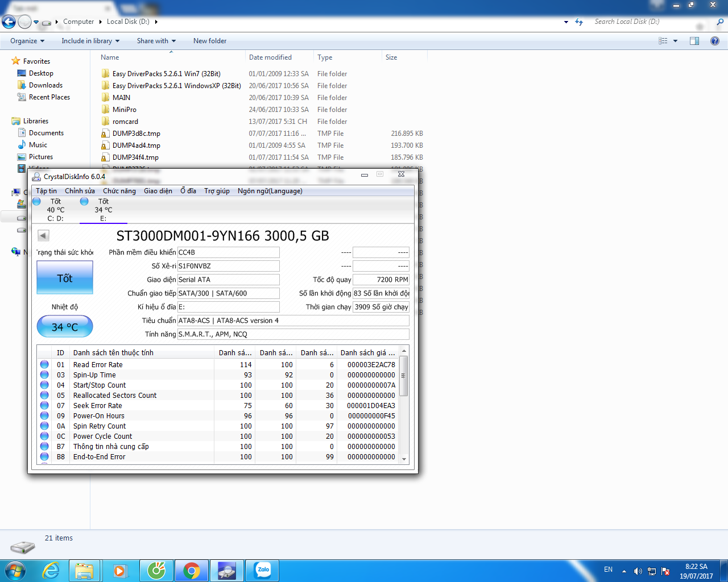
Task: Open Trợ giúp menu
Action: [217, 191]
